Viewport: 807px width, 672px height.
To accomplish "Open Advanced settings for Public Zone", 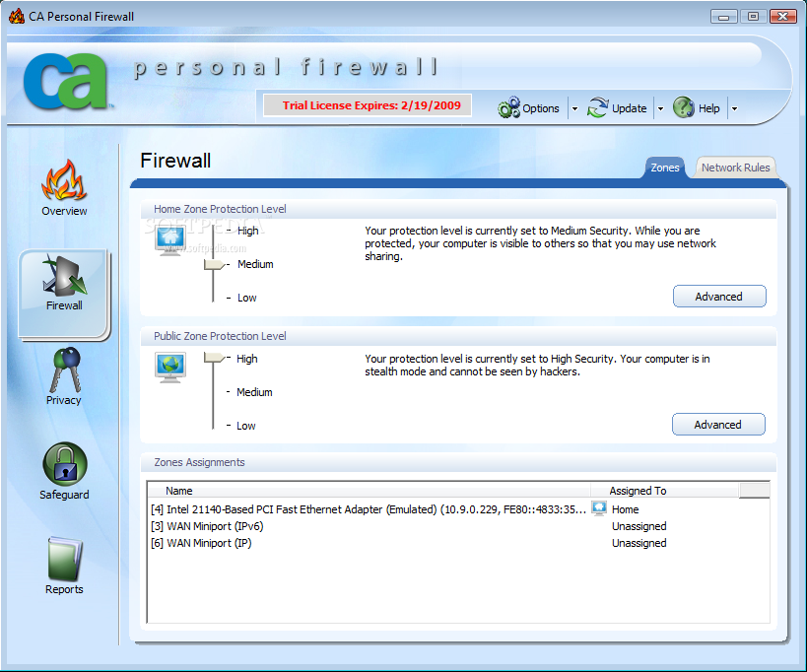I will point(718,425).
